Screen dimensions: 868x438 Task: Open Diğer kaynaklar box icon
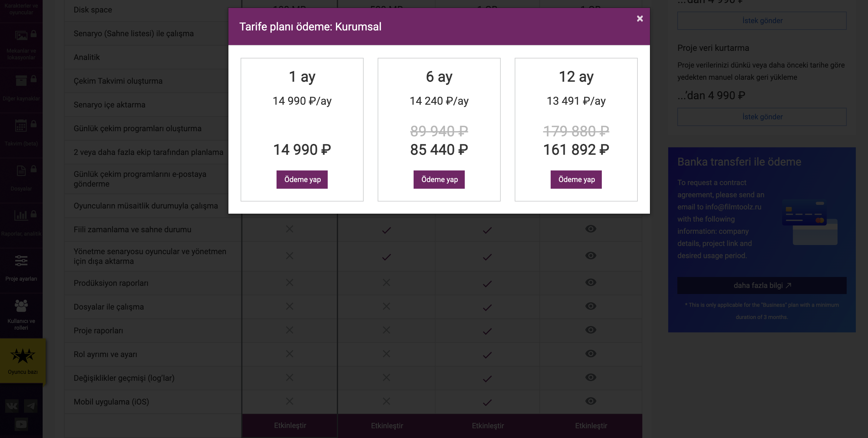[x=21, y=80]
